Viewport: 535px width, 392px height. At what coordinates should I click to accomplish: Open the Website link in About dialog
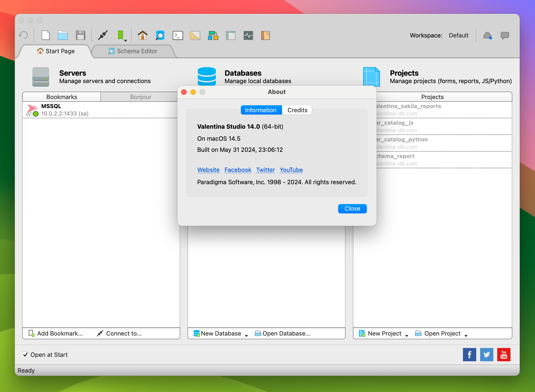[208, 170]
